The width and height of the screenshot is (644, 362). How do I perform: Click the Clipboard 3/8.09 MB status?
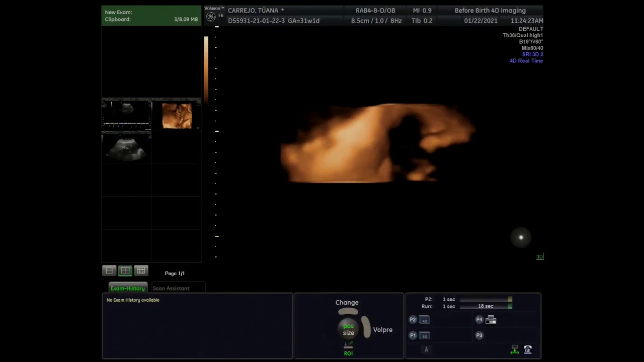click(x=151, y=19)
